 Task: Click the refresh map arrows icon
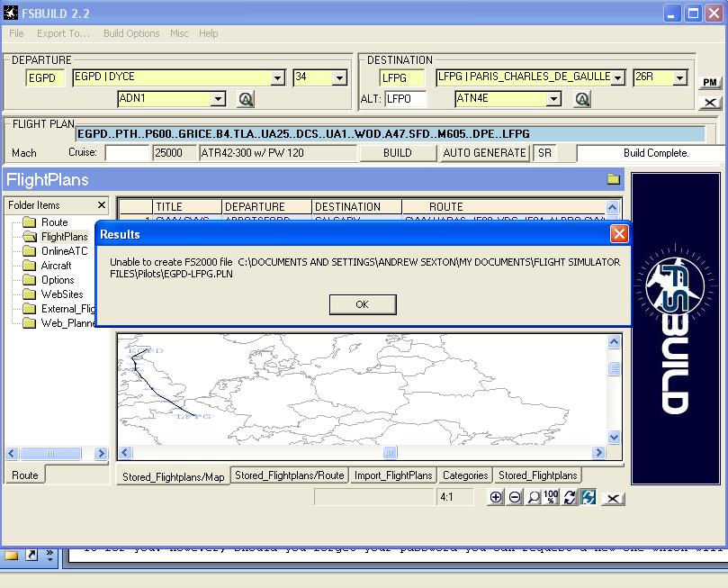[x=570, y=497]
